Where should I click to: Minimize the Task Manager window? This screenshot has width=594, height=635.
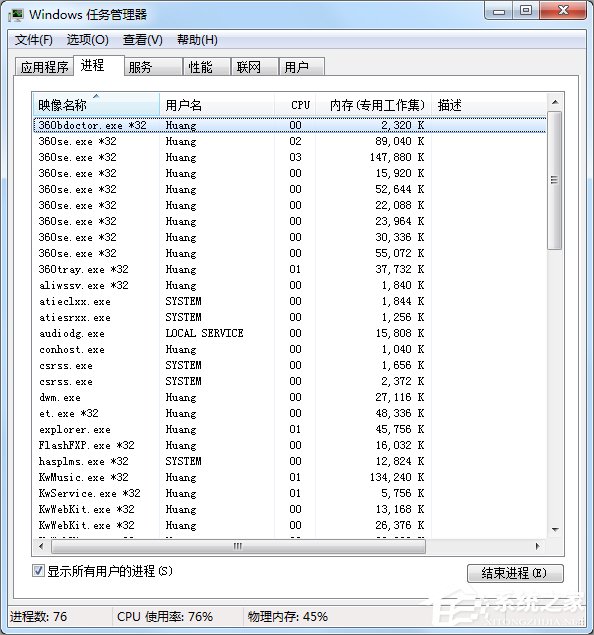pos(499,11)
